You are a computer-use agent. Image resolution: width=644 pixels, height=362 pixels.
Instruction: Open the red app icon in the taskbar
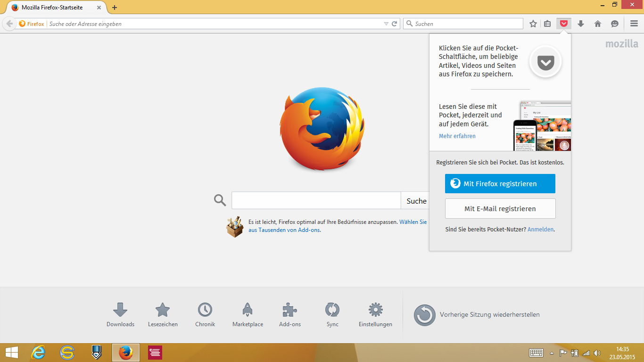click(155, 353)
